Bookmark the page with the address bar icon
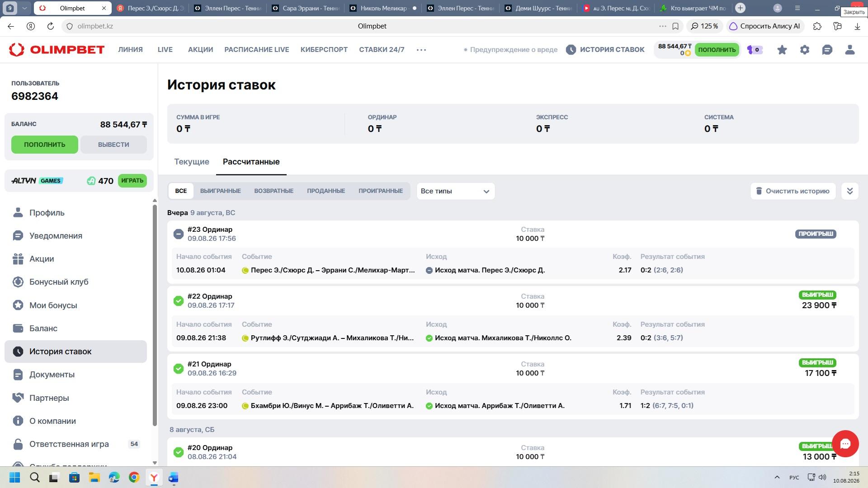 675,26
